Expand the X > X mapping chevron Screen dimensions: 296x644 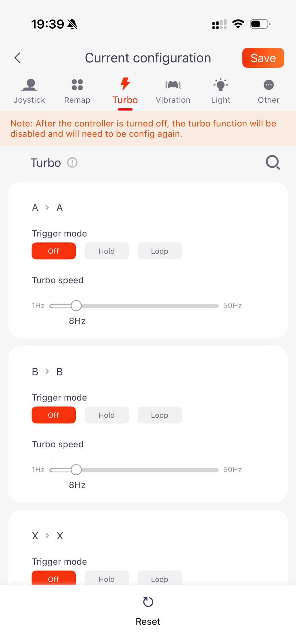point(47,535)
